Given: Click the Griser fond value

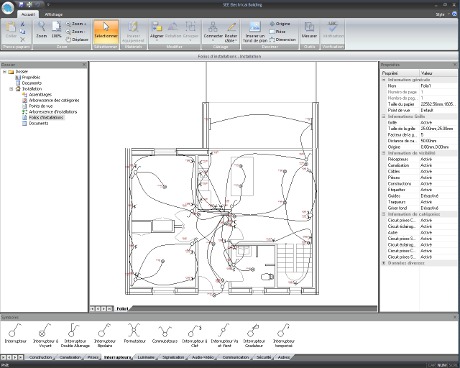Looking at the screenshot, I should tap(438, 208).
